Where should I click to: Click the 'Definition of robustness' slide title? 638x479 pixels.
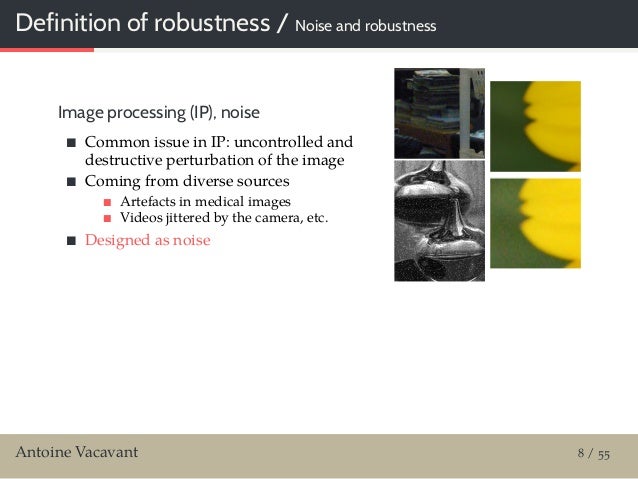[x=143, y=22]
